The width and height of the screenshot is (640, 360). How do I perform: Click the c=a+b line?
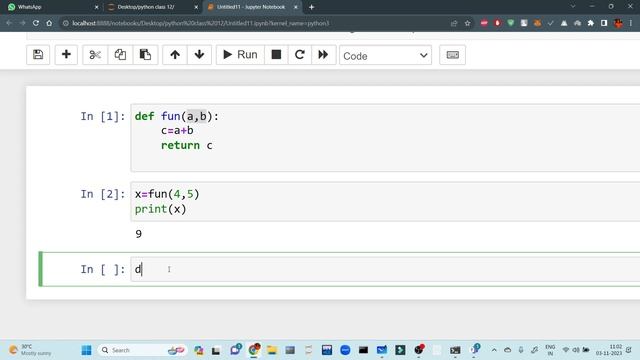pyautogui.click(x=177, y=131)
